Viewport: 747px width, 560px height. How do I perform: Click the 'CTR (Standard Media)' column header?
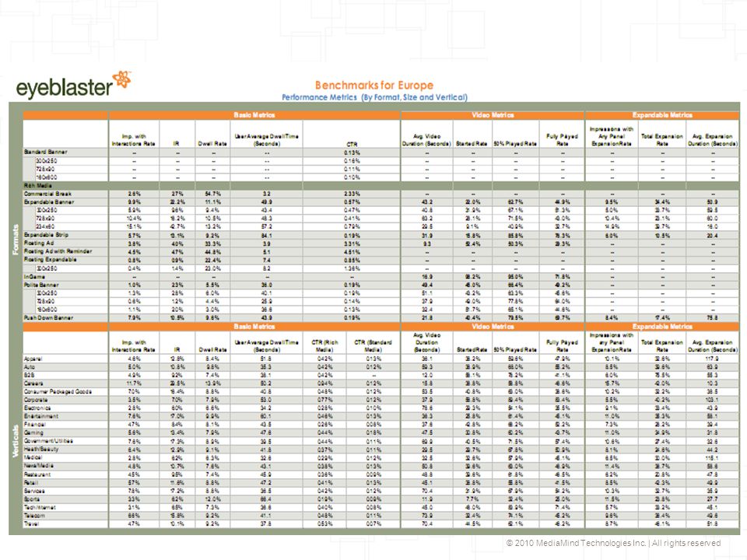click(x=373, y=345)
